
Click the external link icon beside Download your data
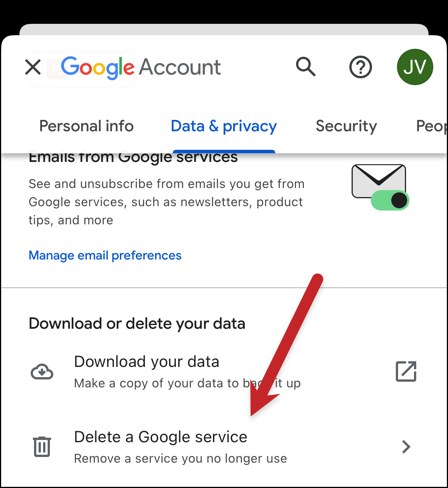[406, 371]
